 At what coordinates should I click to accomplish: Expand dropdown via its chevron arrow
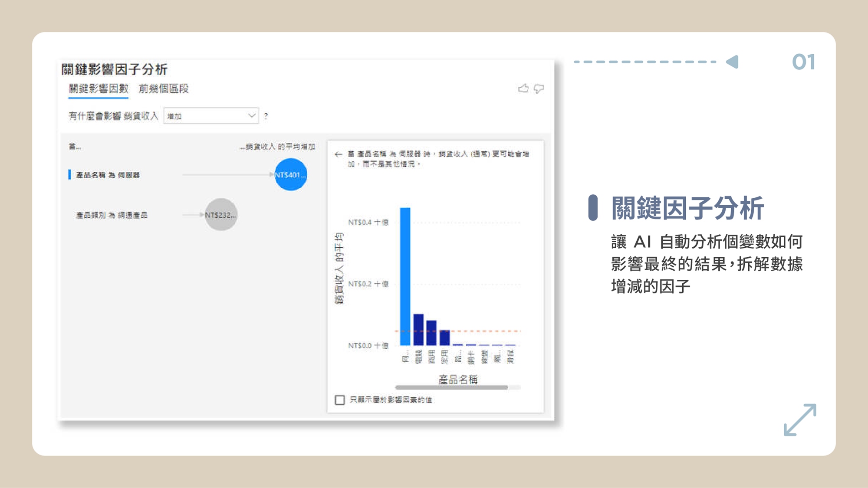(251, 115)
